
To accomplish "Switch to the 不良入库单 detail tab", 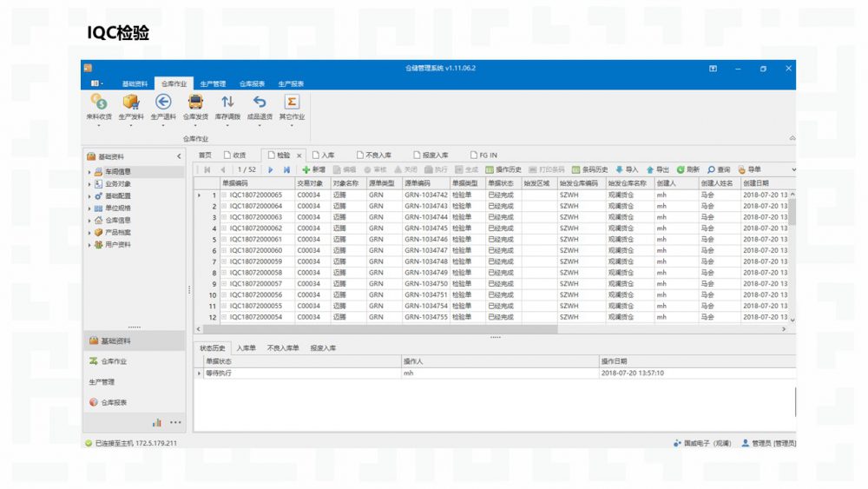I will 283,348.
